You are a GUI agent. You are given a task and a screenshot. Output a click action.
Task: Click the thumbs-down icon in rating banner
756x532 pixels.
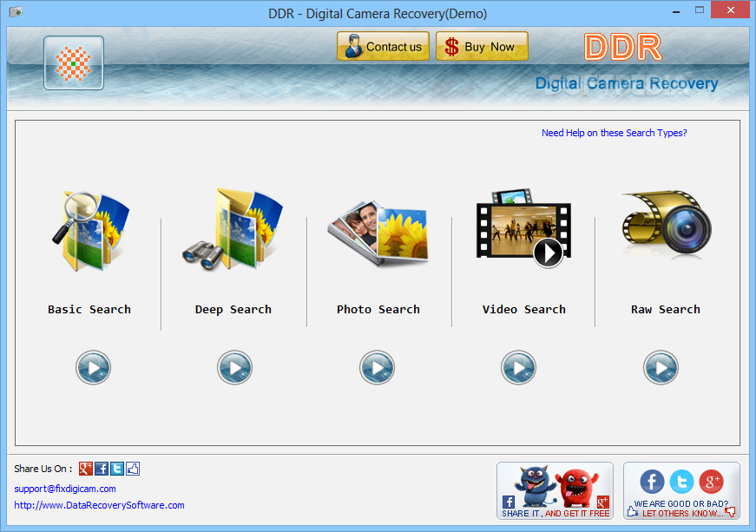coord(732,512)
